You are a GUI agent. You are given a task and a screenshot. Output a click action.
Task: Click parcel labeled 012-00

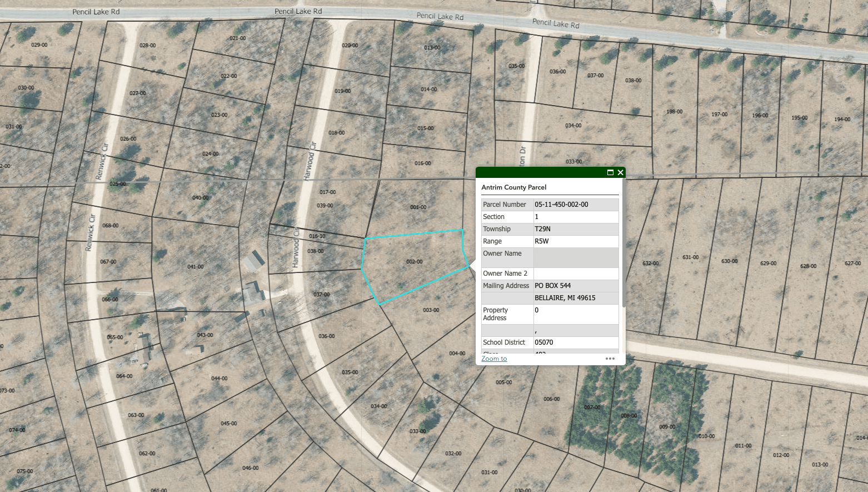pyautogui.click(x=781, y=455)
